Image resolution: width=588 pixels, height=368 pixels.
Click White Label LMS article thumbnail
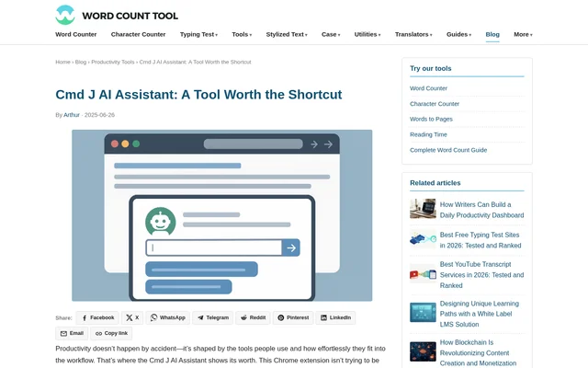pyautogui.click(x=423, y=313)
